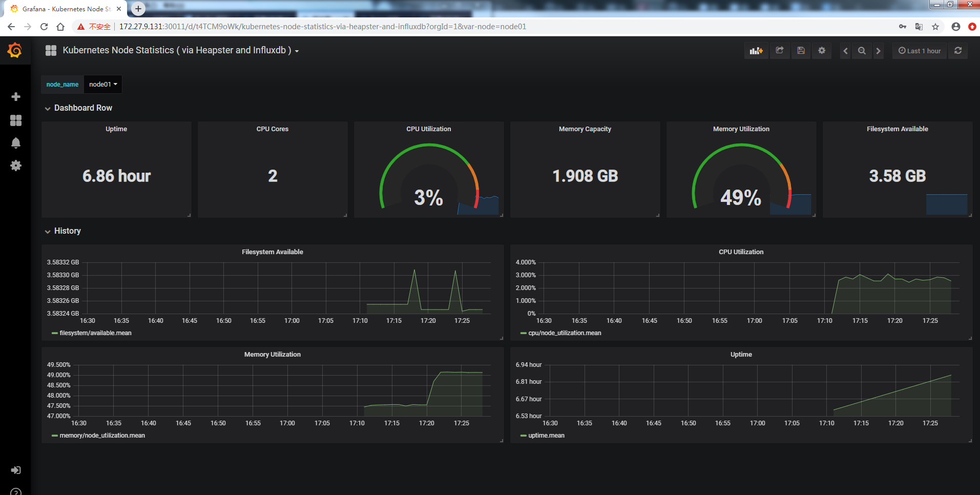Click the Save dashboard icon

point(801,51)
